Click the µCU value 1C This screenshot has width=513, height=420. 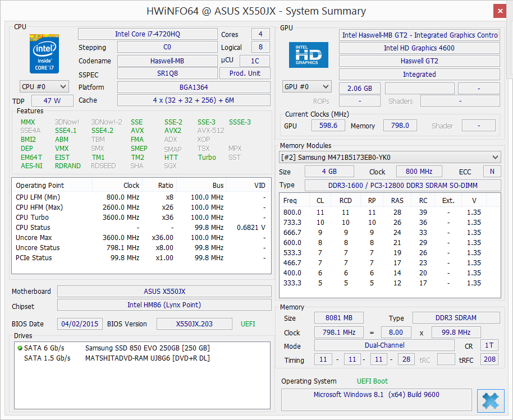coord(255,61)
